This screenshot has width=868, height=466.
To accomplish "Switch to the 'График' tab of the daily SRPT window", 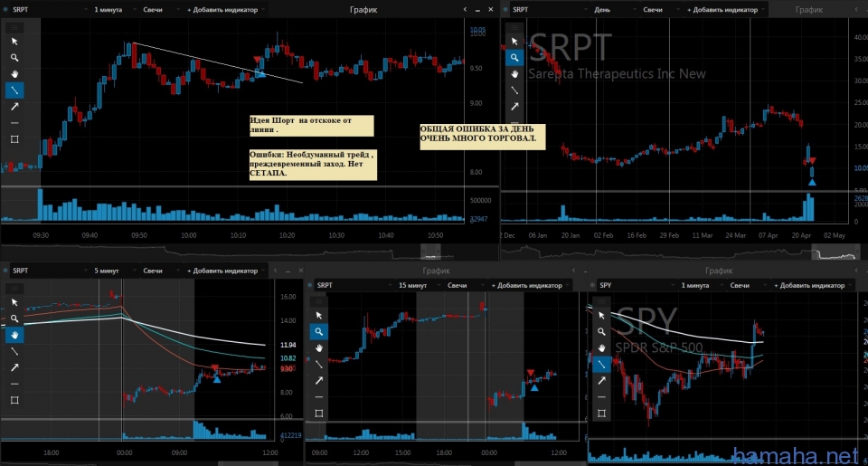I will pos(809,9).
